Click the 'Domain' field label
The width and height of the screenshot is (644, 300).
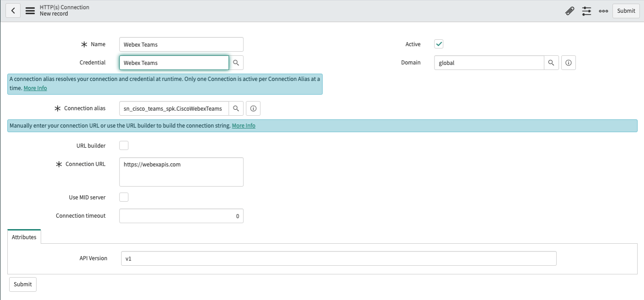(411, 63)
